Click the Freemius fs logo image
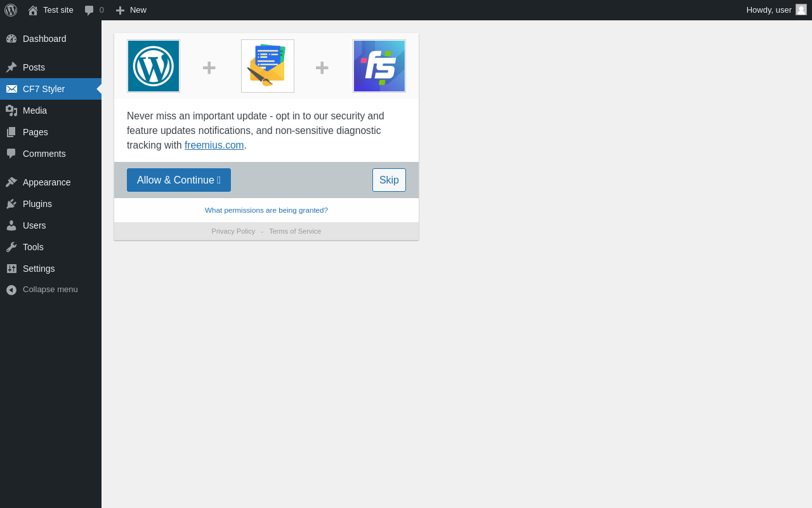 click(379, 66)
